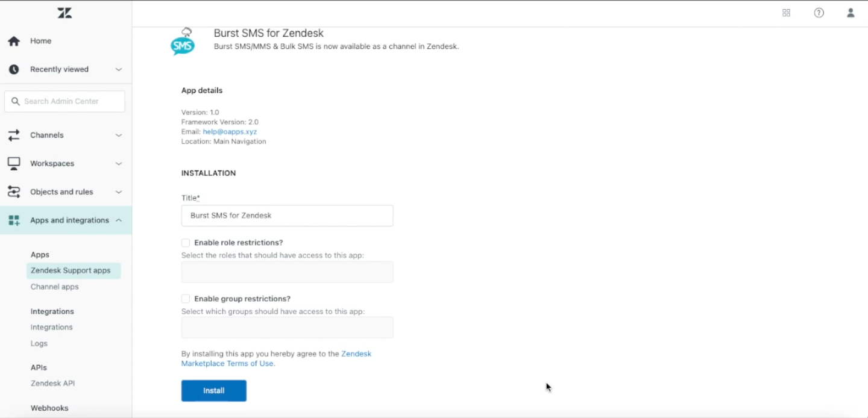Viewport: 868px width, 418px height.
Task: Open Channel apps menu item
Action: 55,287
